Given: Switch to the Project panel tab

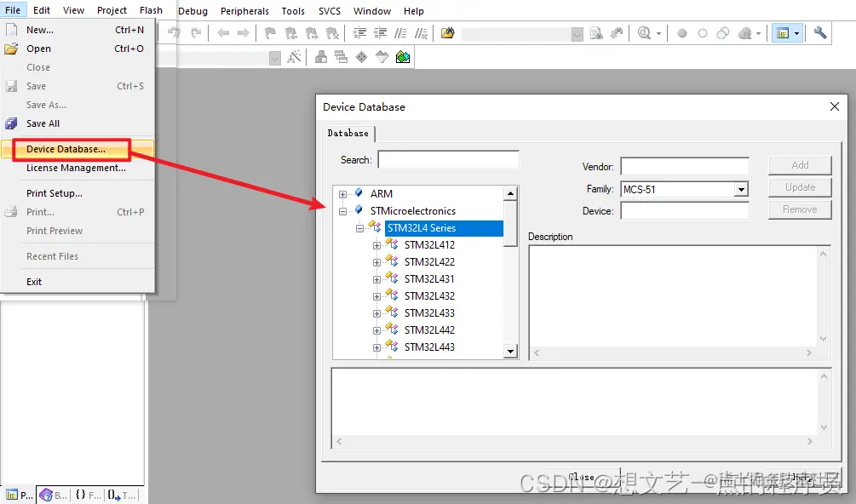Looking at the screenshot, I should [19, 495].
